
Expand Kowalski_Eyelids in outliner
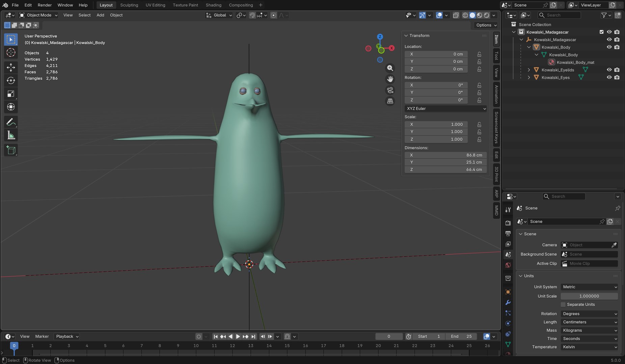pos(529,70)
